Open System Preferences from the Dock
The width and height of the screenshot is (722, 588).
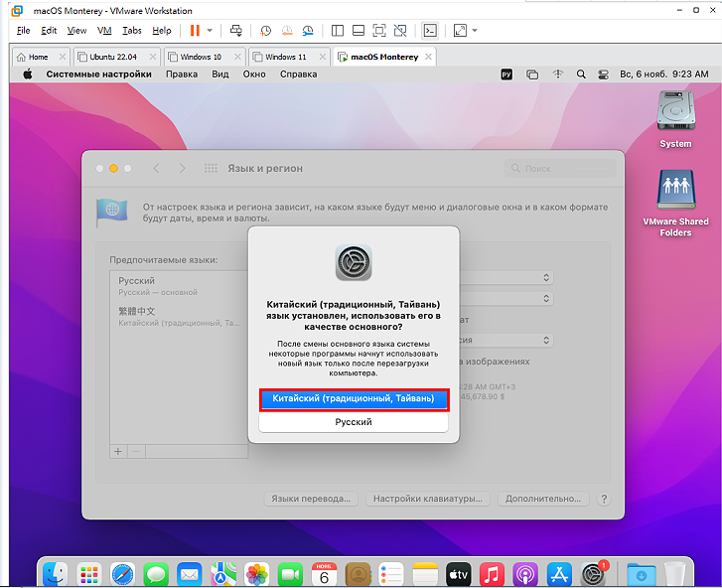pyautogui.click(x=593, y=574)
